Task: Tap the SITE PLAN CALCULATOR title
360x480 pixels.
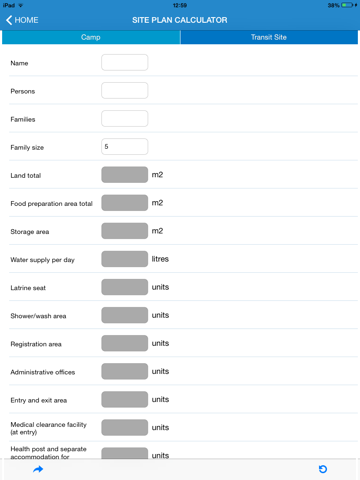Action: tap(180, 20)
